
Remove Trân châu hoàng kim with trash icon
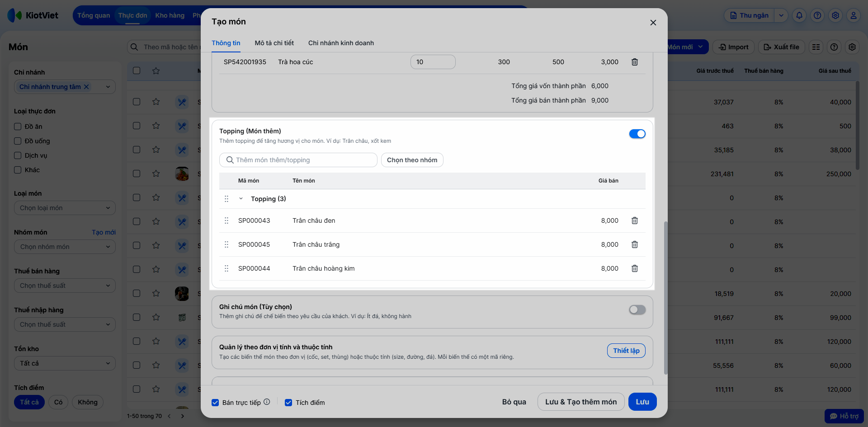tap(634, 268)
